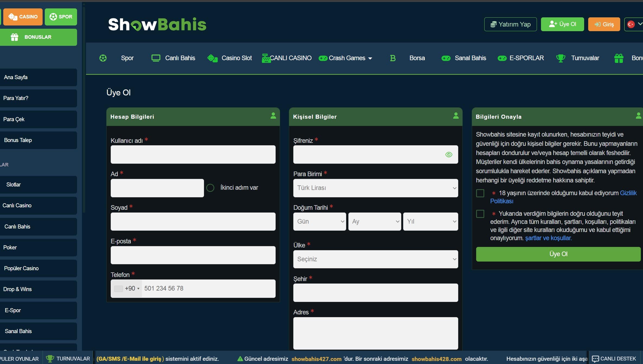The width and height of the screenshot is (643, 364).
Task: Click the header Üye Ol button
Action: tap(562, 24)
